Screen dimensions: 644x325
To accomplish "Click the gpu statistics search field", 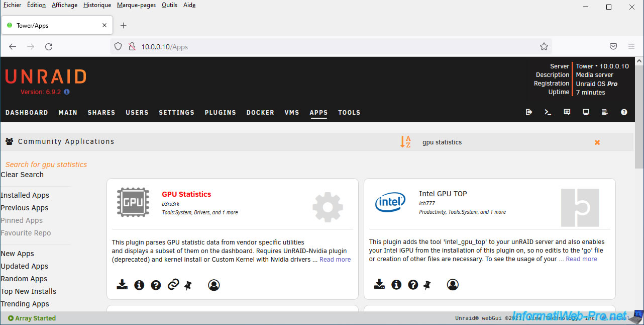I will [x=502, y=142].
